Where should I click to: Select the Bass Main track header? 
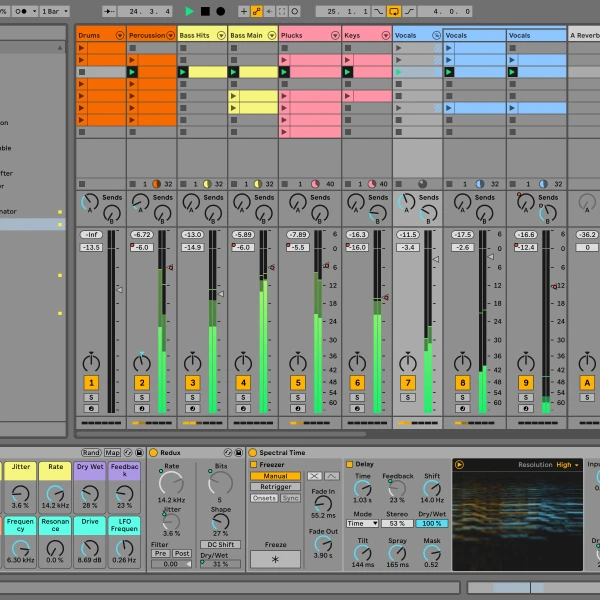(247, 35)
